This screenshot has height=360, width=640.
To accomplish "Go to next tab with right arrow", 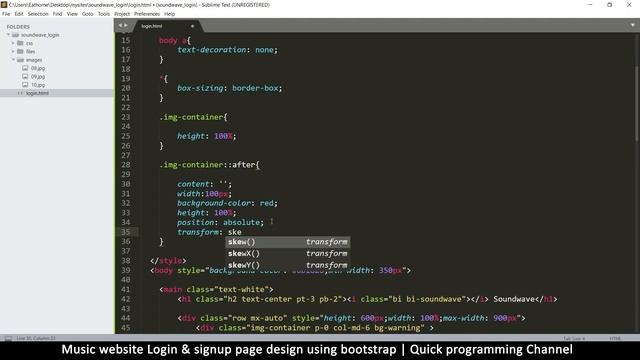I will (x=125, y=25).
